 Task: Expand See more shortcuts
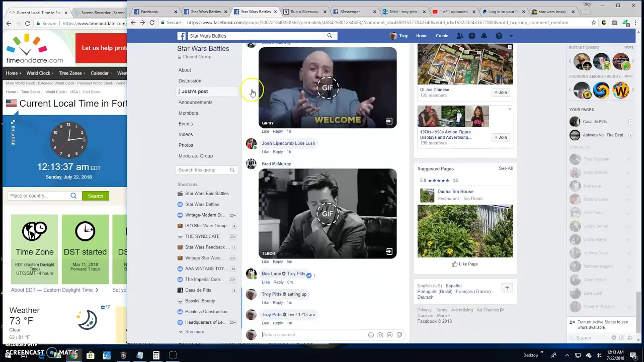[x=194, y=332]
